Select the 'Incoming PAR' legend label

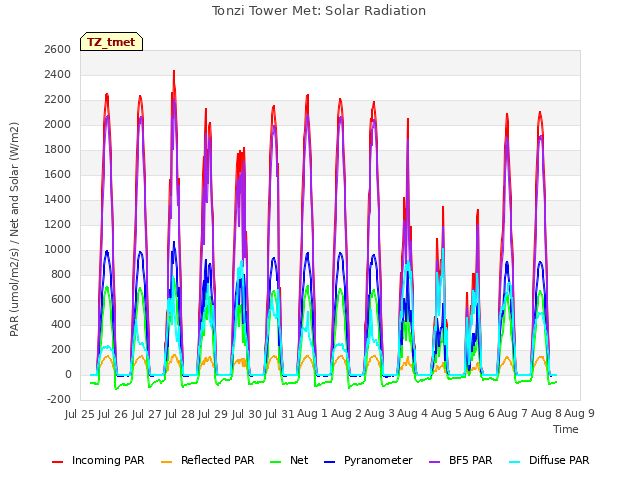pos(108,460)
